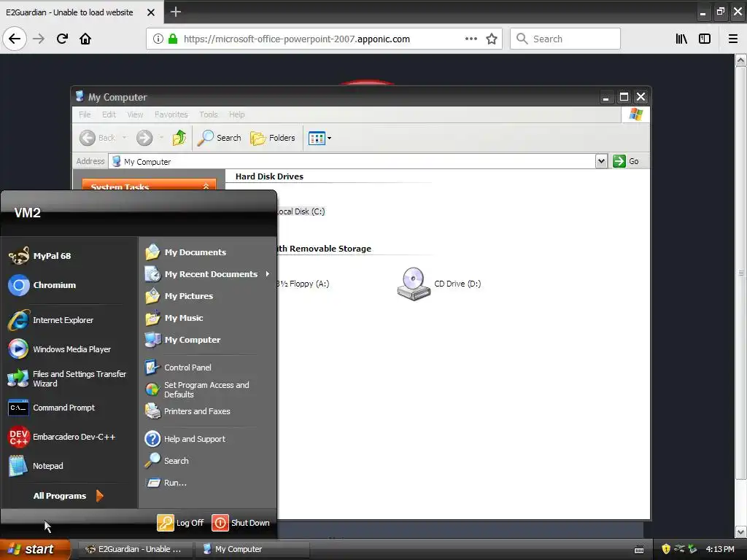Open Command Prompt from Start menu
The width and height of the screenshot is (747, 560).
[x=69, y=408]
